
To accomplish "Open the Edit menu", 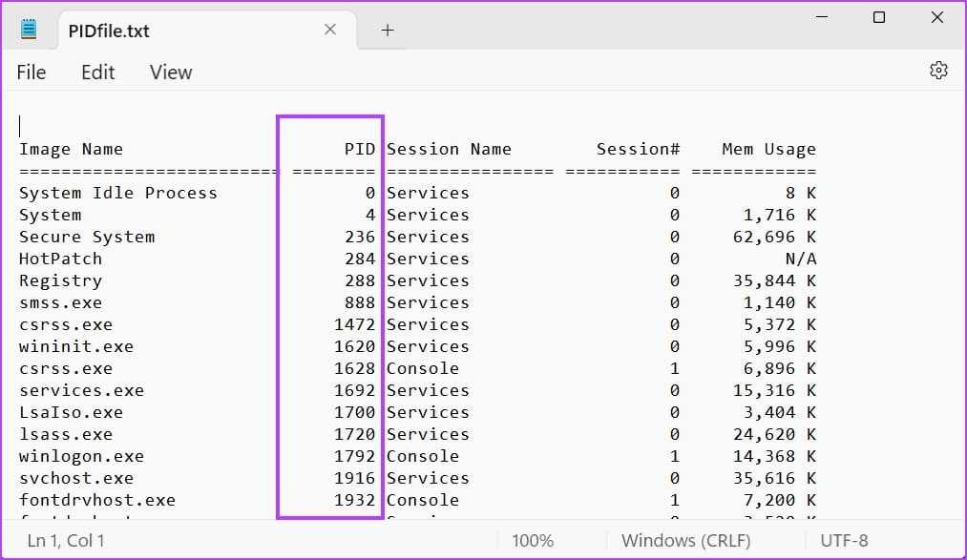I will 97,72.
